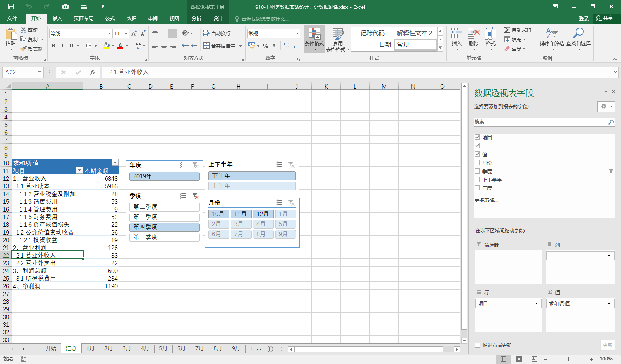Check the 上下半年 field checkbox
The height and width of the screenshot is (364, 621).
477,180
